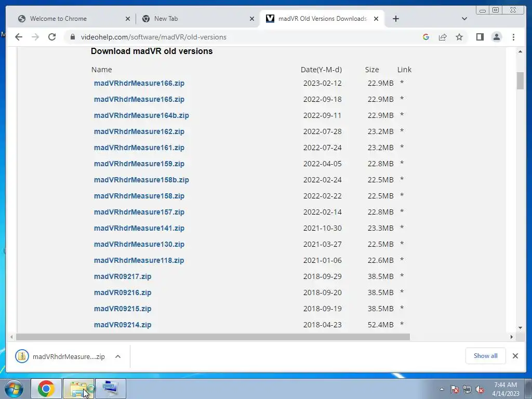This screenshot has height=399, width=532.
Task: Close the New Tab tab
Action: click(x=252, y=19)
